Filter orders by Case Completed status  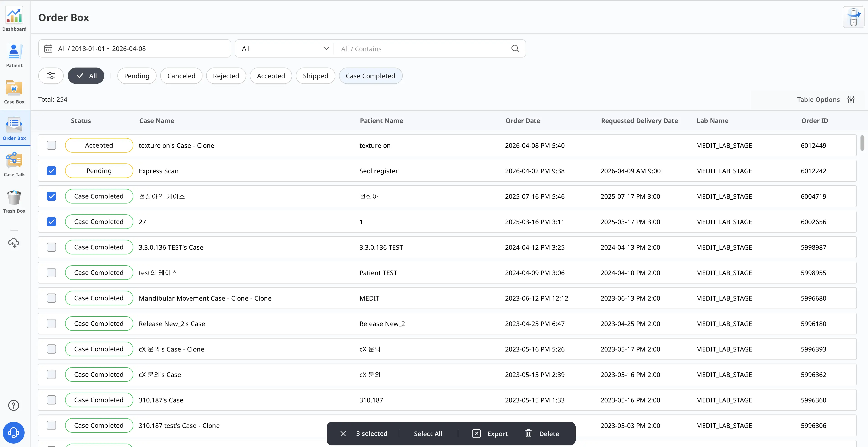370,76
